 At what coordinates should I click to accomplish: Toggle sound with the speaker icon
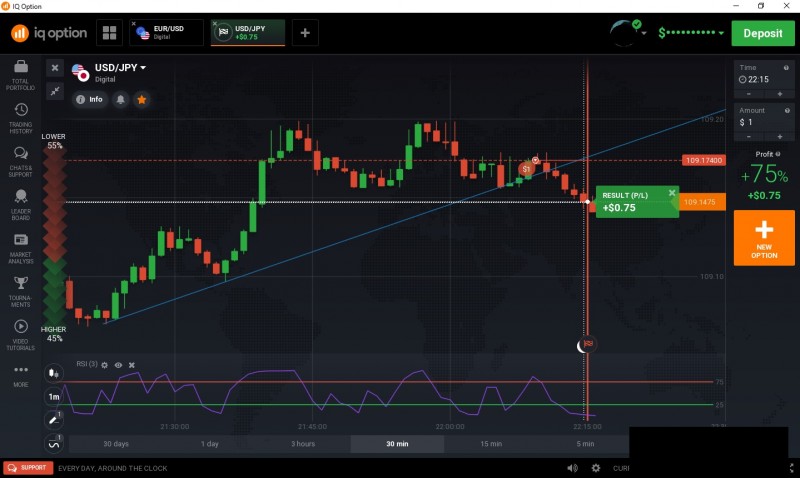[572, 468]
